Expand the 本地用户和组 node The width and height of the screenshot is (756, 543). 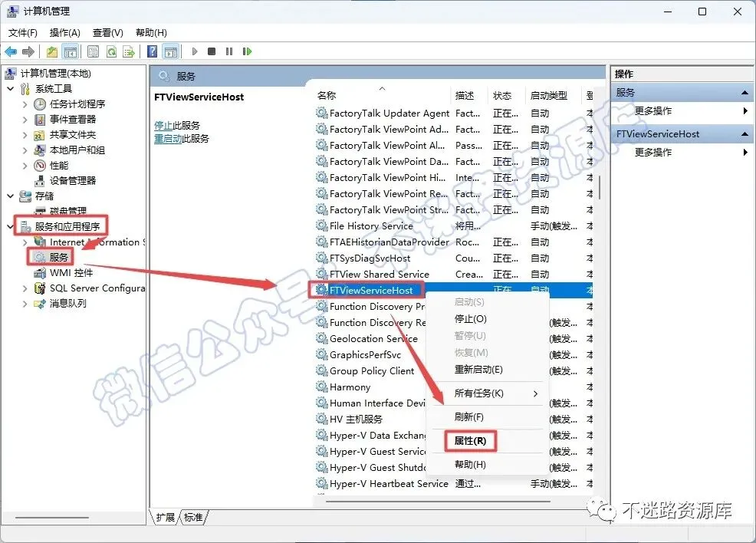tap(25, 150)
